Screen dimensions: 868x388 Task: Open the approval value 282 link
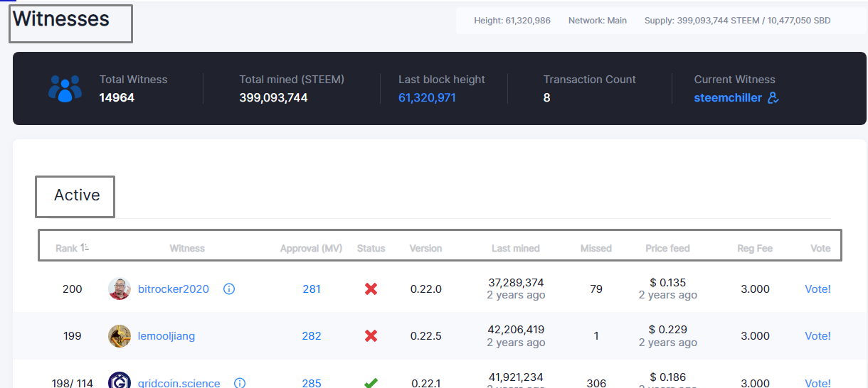coord(312,336)
